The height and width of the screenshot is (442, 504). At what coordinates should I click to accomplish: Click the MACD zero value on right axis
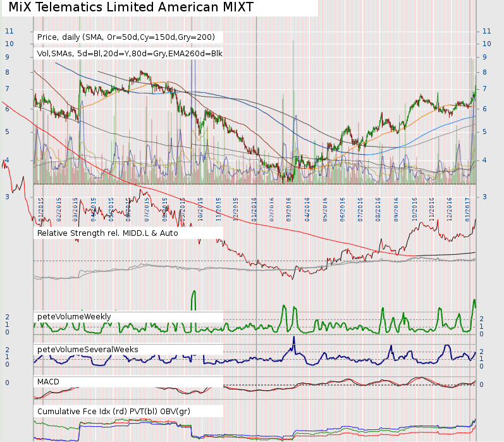[x=481, y=385]
